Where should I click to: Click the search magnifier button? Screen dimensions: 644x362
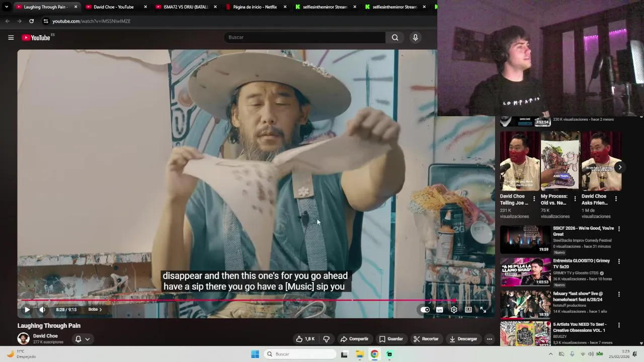click(x=395, y=37)
